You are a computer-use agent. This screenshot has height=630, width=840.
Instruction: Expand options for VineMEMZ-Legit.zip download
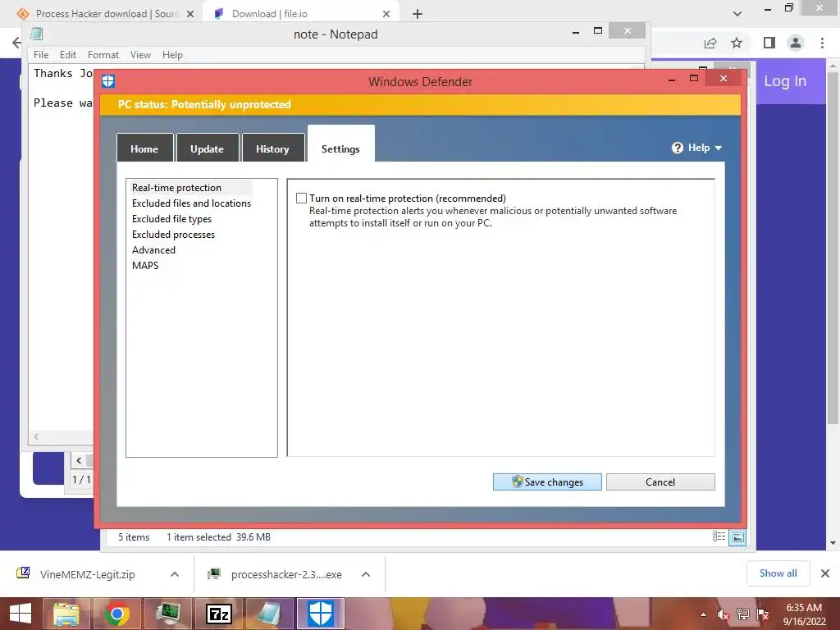[x=175, y=574]
